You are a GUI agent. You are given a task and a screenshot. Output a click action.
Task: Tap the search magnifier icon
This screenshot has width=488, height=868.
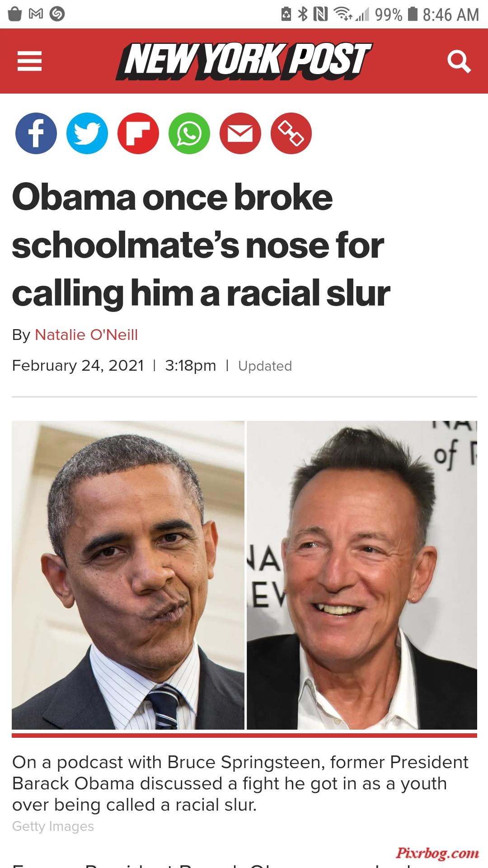coord(459,62)
